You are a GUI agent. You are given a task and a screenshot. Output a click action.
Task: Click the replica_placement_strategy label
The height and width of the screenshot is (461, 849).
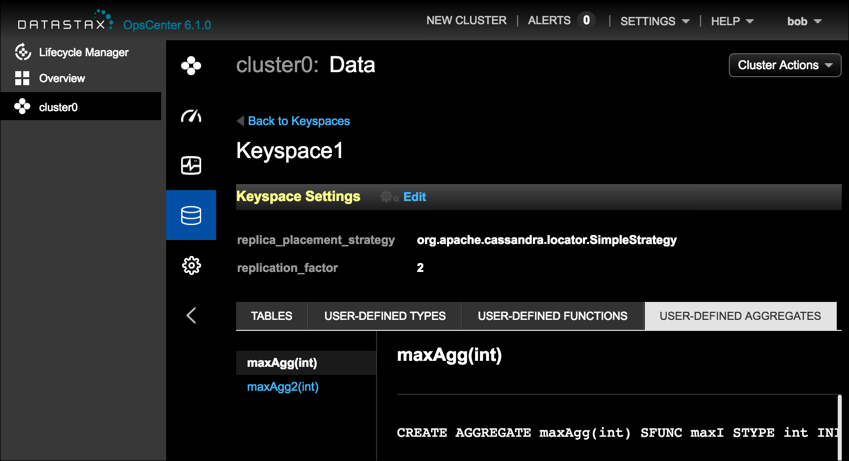(x=316, y=240)
